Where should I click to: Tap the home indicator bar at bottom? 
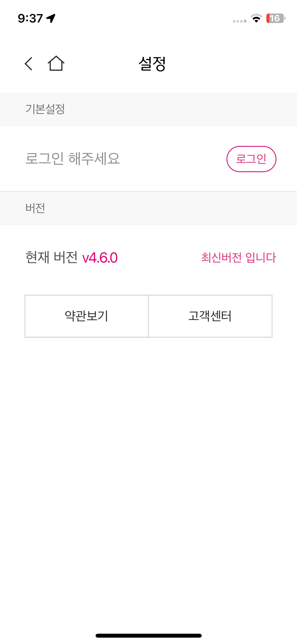(x=149, y=636)
